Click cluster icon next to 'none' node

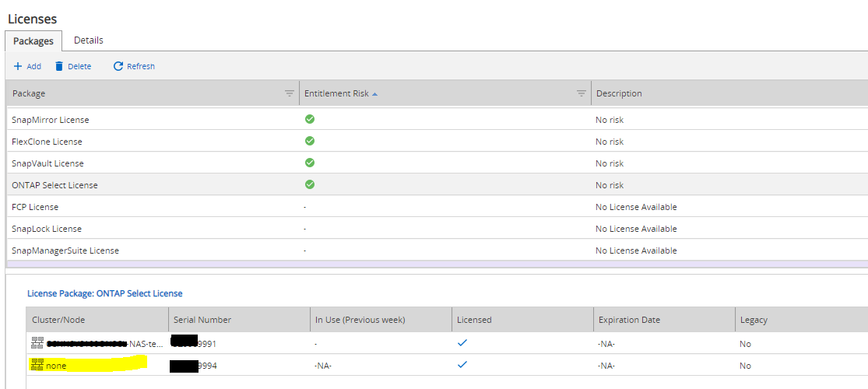[x=37, y=365]
